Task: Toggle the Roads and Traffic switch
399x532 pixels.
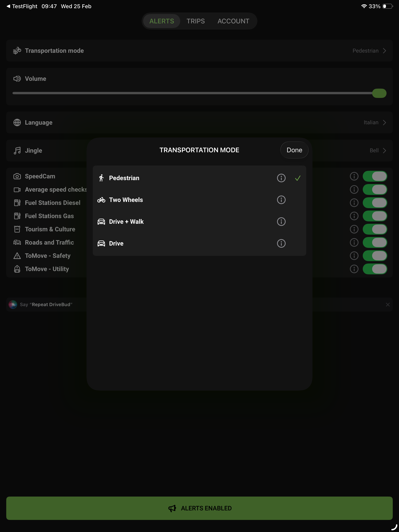Action: coord(375,242)
